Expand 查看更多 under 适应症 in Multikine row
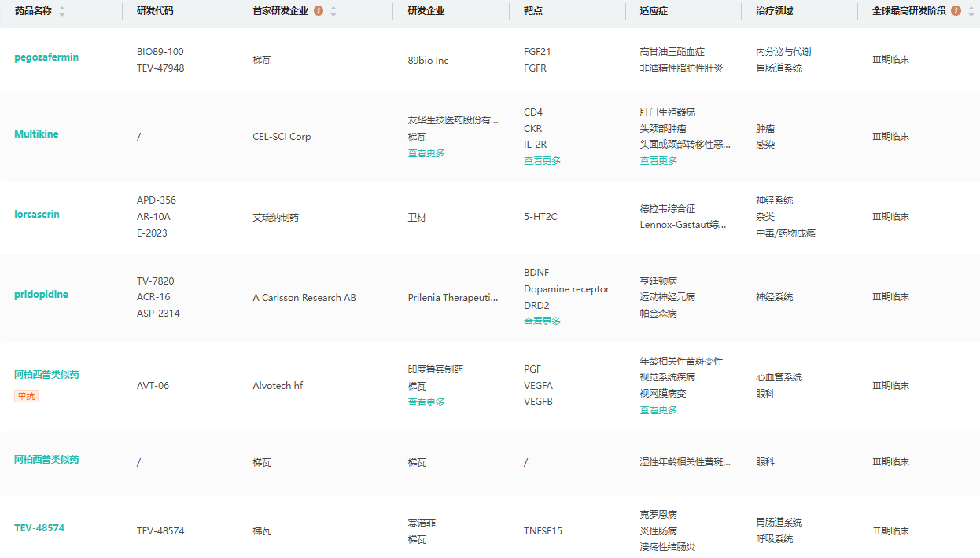The width and height of the screenshot is (980, 558). 658,161
